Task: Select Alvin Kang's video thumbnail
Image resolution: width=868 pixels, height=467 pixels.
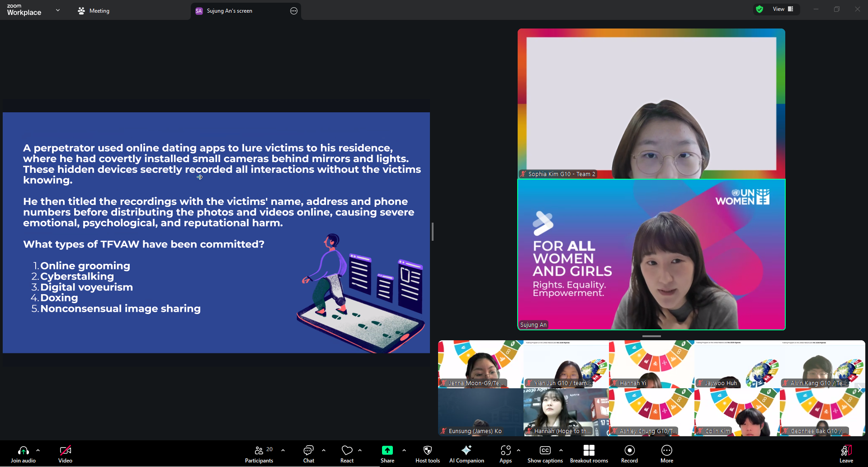Action: [822, 364]
